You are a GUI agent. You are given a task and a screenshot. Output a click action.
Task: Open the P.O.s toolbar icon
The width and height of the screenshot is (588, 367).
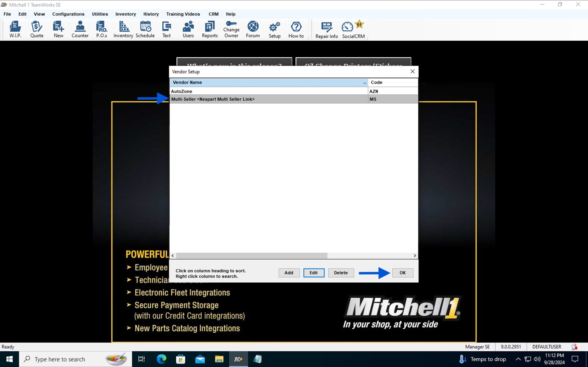[x=102, y=29]
